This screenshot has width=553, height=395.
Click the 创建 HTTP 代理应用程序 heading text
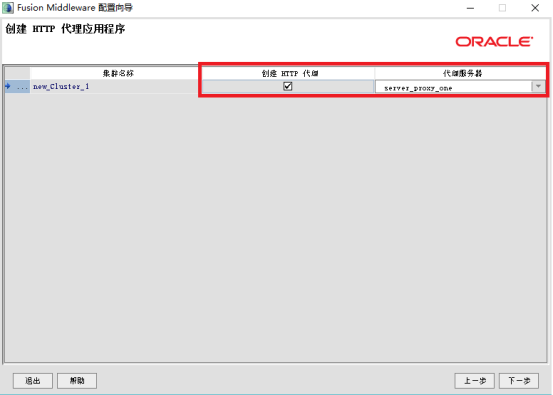65,29
